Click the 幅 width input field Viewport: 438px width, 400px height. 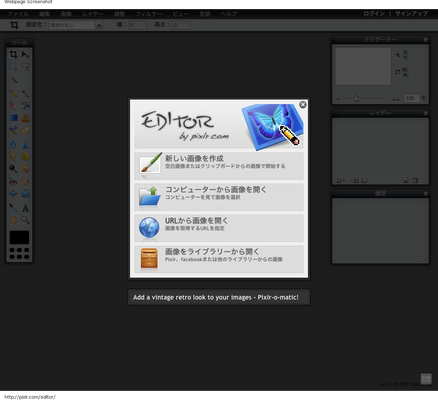137,25
